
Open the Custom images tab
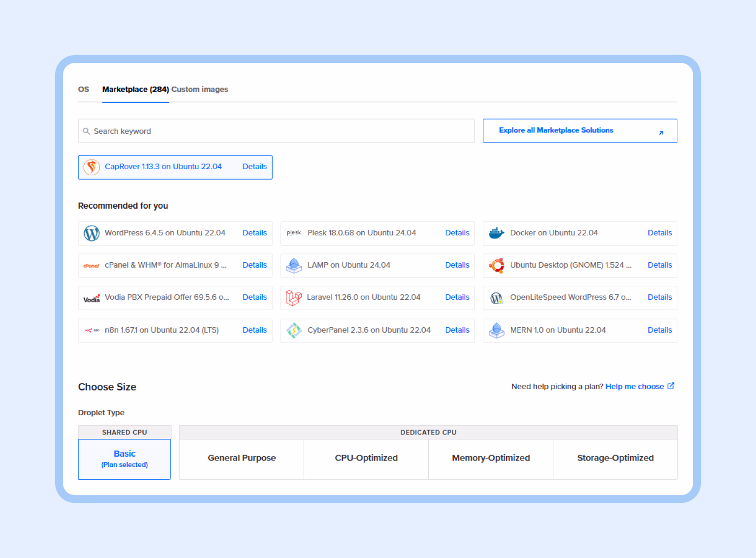click(x=200, y=90)
